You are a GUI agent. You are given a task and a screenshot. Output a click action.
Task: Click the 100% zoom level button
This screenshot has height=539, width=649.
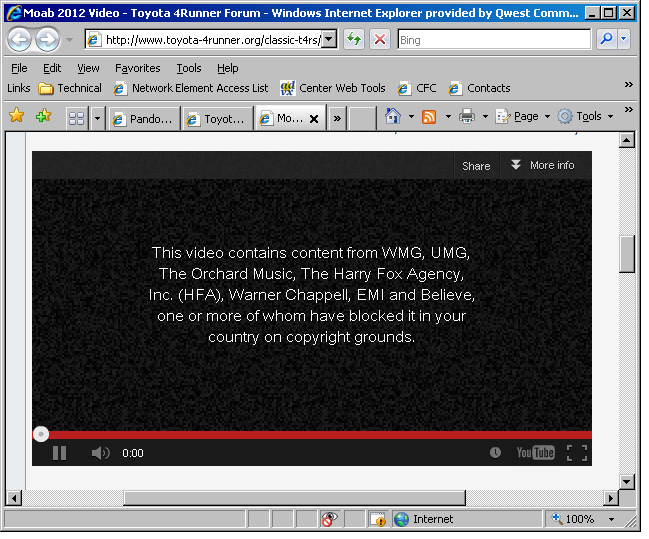(573, 520)
